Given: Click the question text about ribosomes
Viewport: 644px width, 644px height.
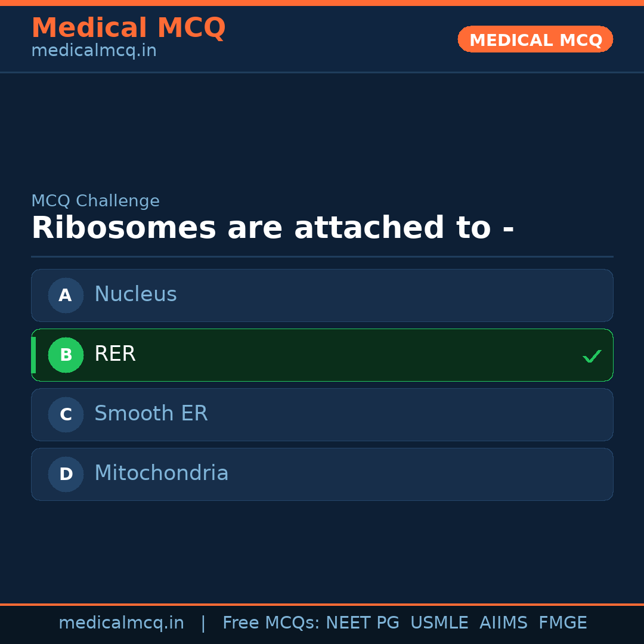Looking at the screenshot, I should click(x=273, y=228).
